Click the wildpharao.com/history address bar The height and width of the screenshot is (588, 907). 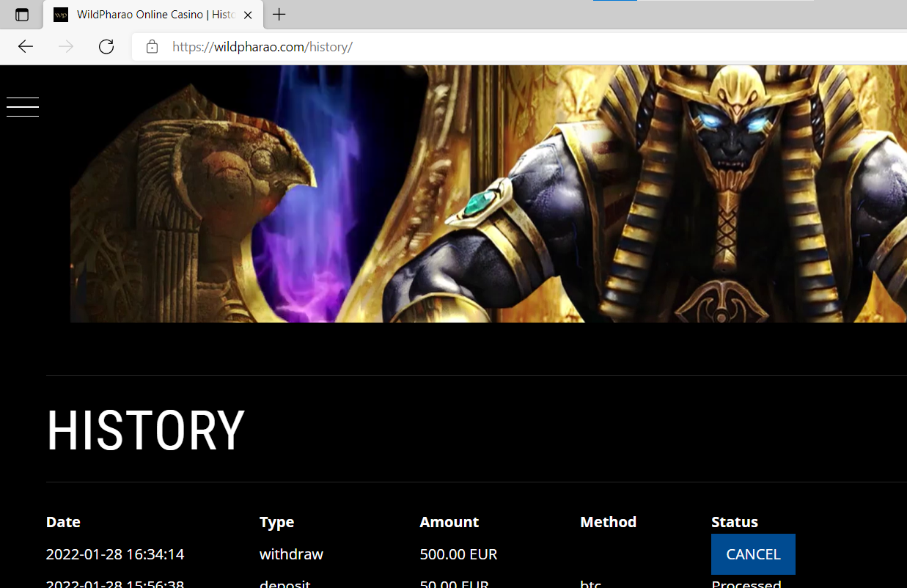coord(513,47)
